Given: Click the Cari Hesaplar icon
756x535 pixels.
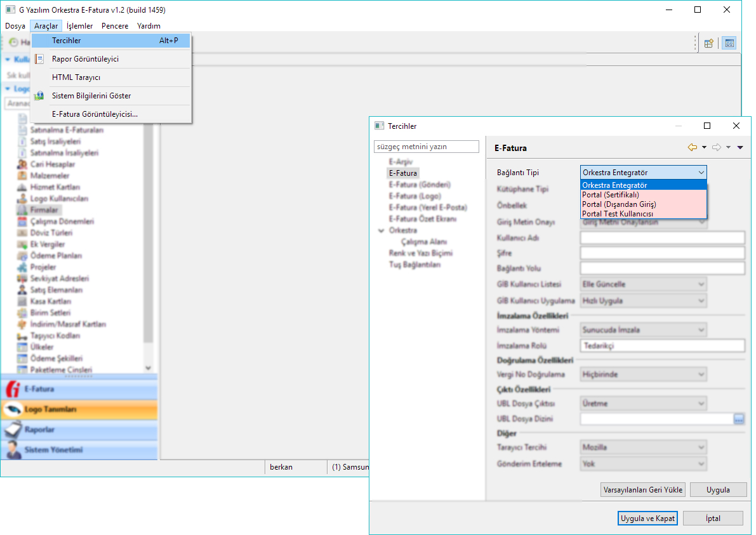Looking at the screenshot, I should point(22,164).
